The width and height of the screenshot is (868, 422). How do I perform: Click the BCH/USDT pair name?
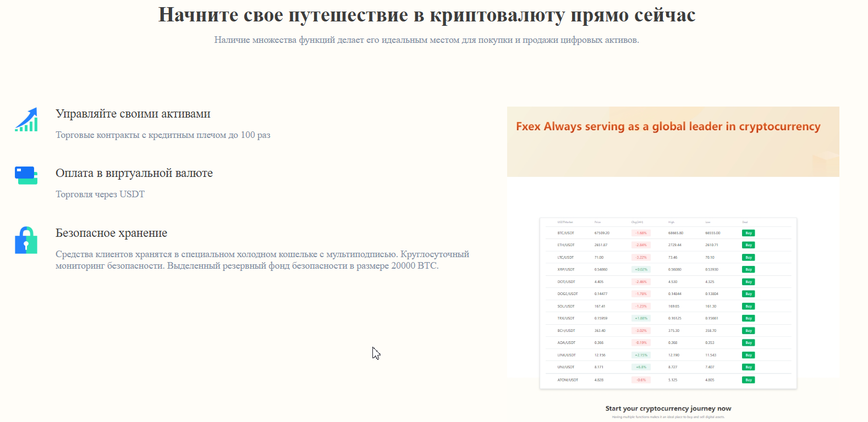(x=566, y=331)
